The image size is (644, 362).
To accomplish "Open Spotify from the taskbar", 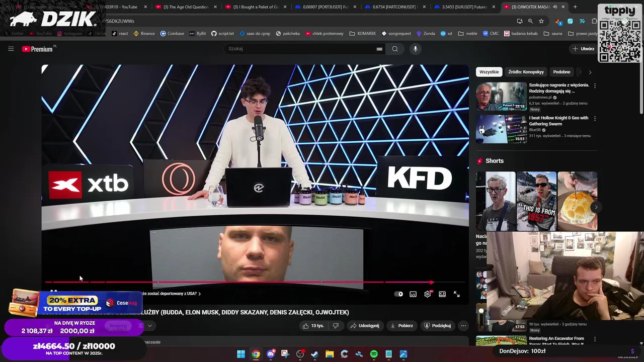I will (374, 354).
